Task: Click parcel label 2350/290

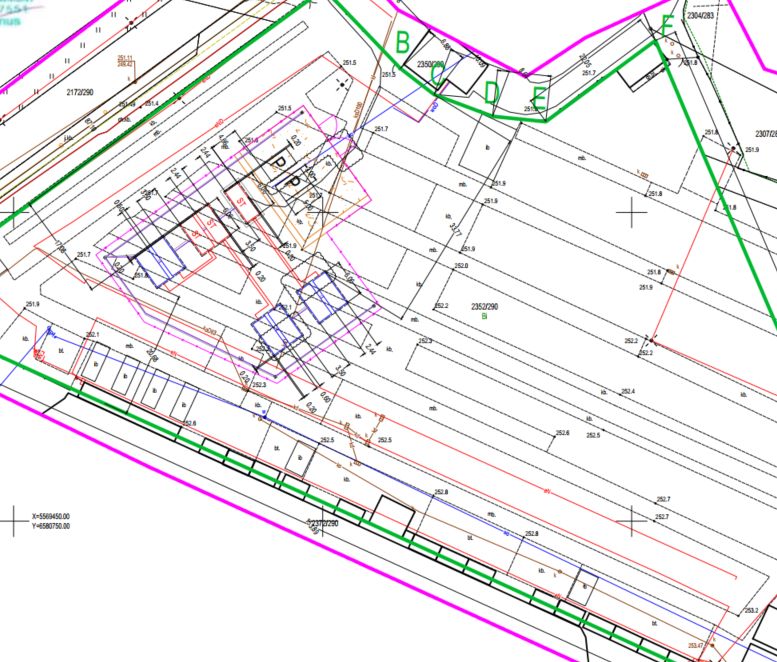Action: pos(434,65)
